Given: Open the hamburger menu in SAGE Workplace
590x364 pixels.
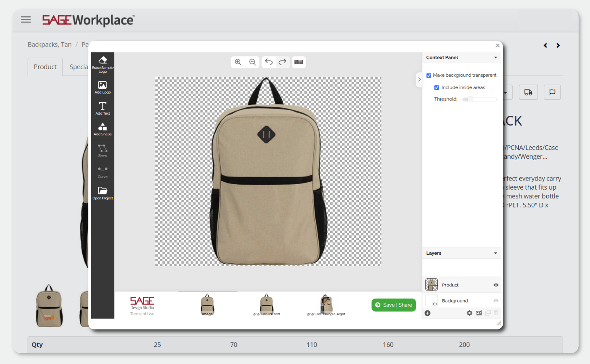Looking at the screenshot, I should 26,20.
